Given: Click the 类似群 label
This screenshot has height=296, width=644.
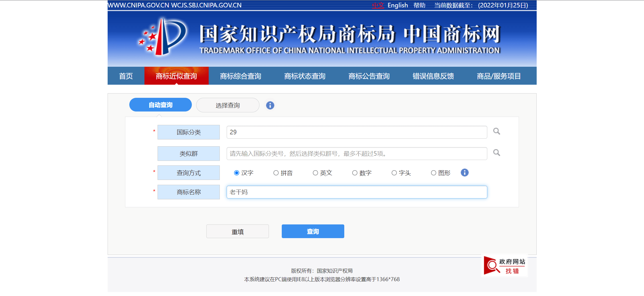Looking at the screenshot, I should [189, 153].
